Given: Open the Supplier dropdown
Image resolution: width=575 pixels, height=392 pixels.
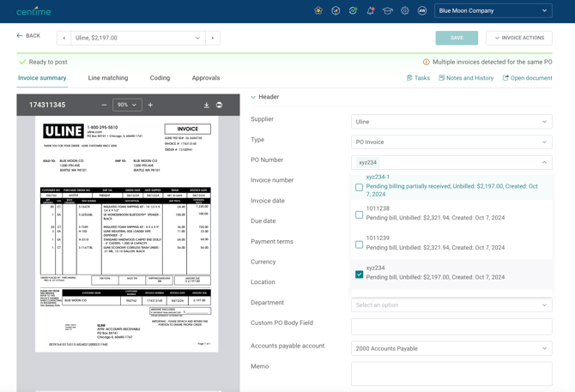Looking at the screenshot, I should point(451,122).
